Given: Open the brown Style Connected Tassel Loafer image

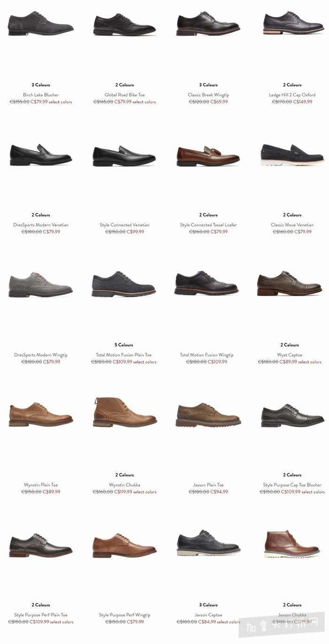Looking at the screenshot, I should 208,155.
